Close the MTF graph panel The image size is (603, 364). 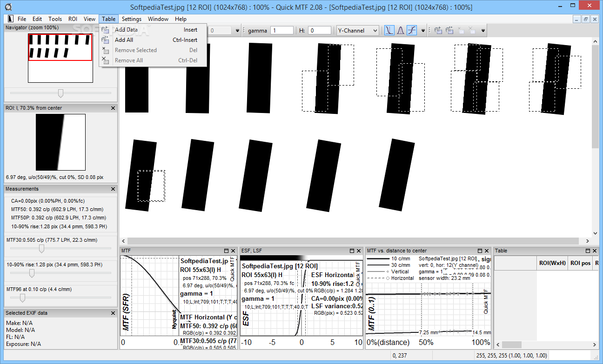(233, 251)
